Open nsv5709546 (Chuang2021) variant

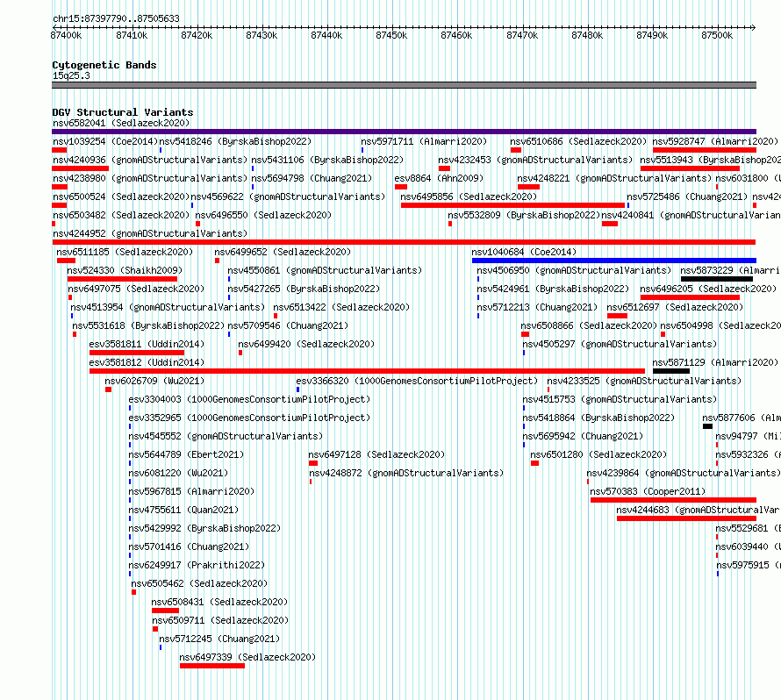point(288,325)
